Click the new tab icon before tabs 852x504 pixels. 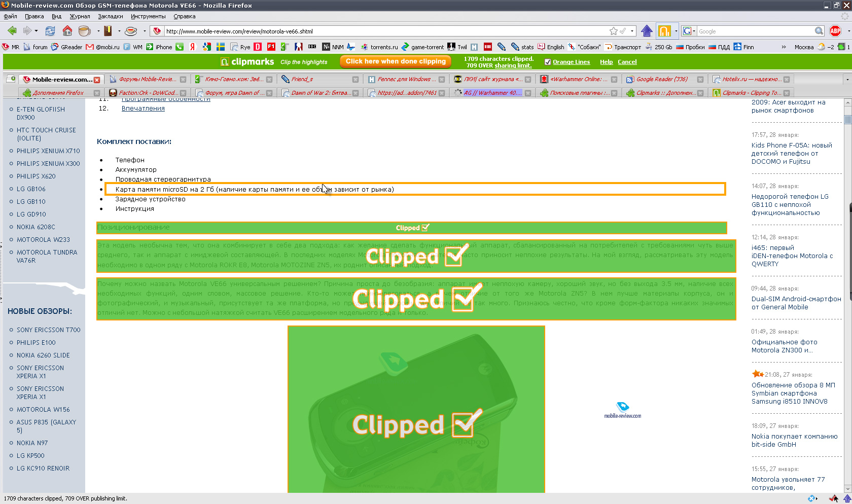(11, 79)
